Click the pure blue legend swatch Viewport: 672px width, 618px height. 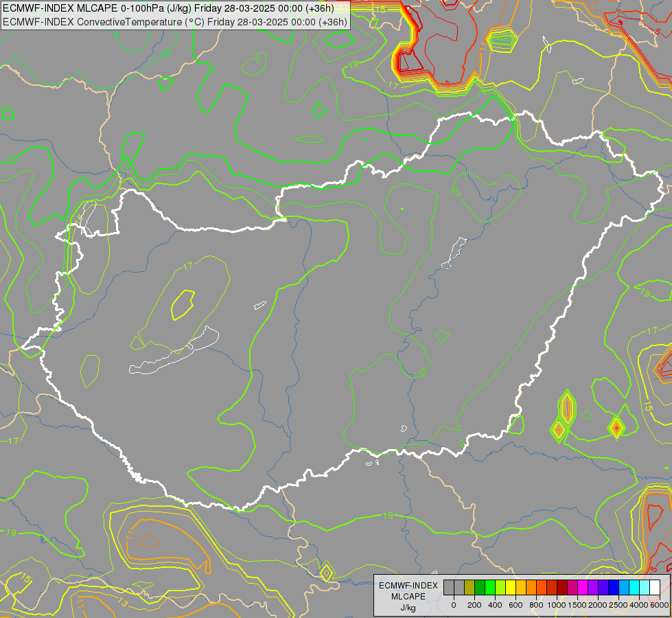click(x=614, y=587)
